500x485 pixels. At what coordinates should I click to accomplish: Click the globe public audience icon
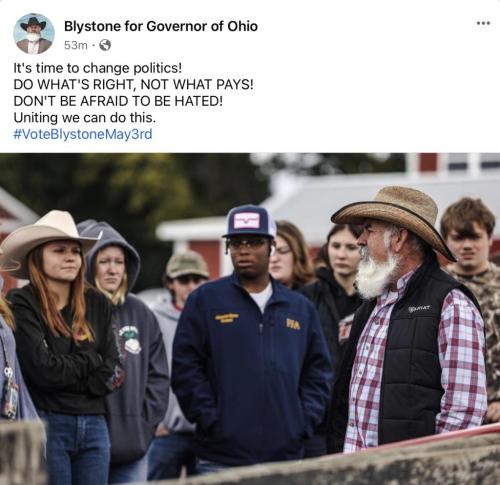coord(105,45)
